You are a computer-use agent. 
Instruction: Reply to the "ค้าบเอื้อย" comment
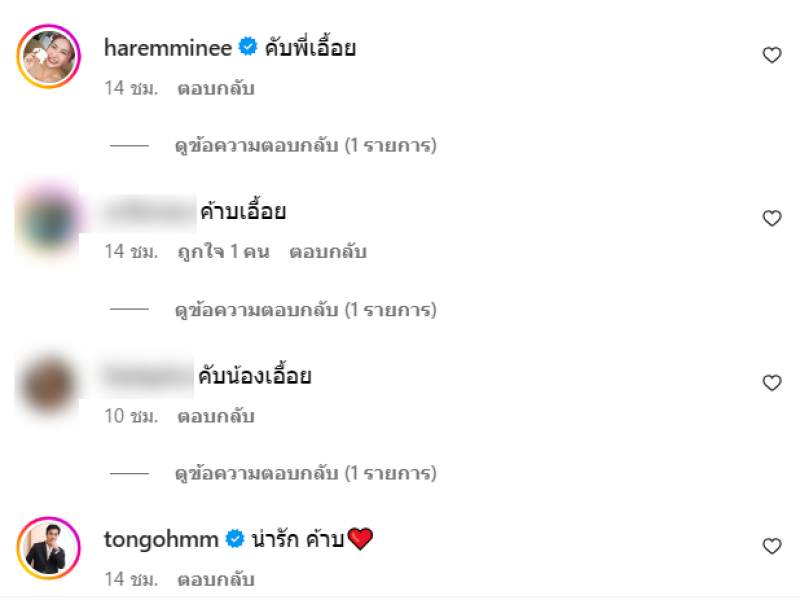[328, 252]
